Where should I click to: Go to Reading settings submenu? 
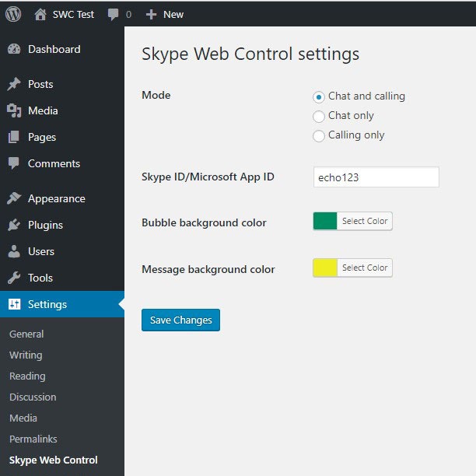point(27,376)
